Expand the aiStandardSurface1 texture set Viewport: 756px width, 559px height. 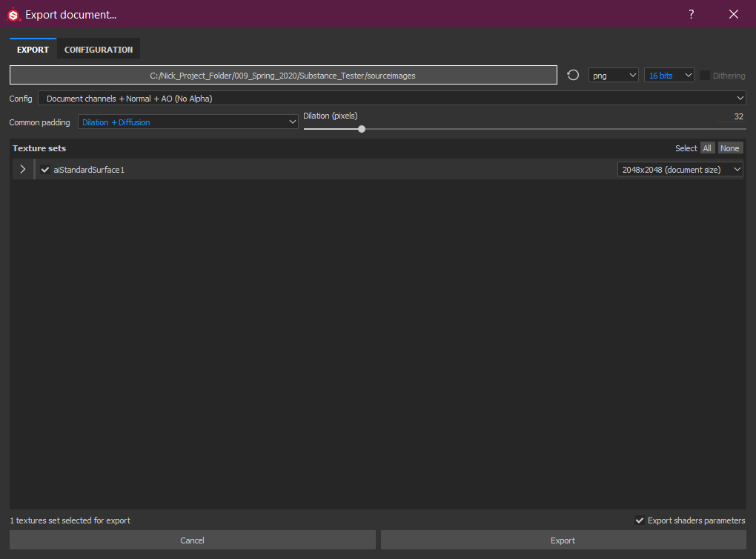pos(23,169)
